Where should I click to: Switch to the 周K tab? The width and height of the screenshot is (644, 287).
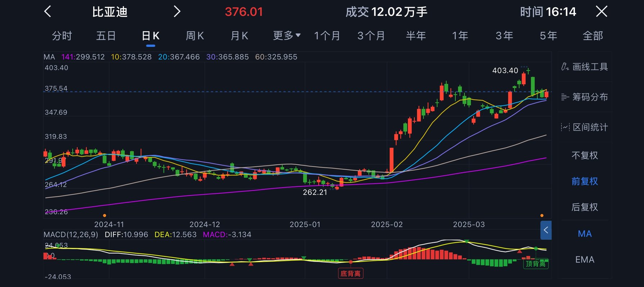pyautogui.click(x=195, y=36)
